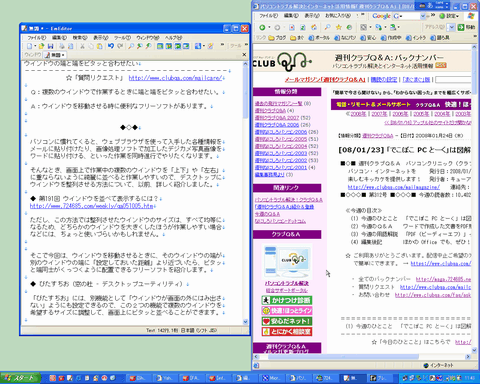The width and height of the screenshot is (480, 384).
Task: Click the Cut scissors icon in EmEditor
Action: pos(82,46)
